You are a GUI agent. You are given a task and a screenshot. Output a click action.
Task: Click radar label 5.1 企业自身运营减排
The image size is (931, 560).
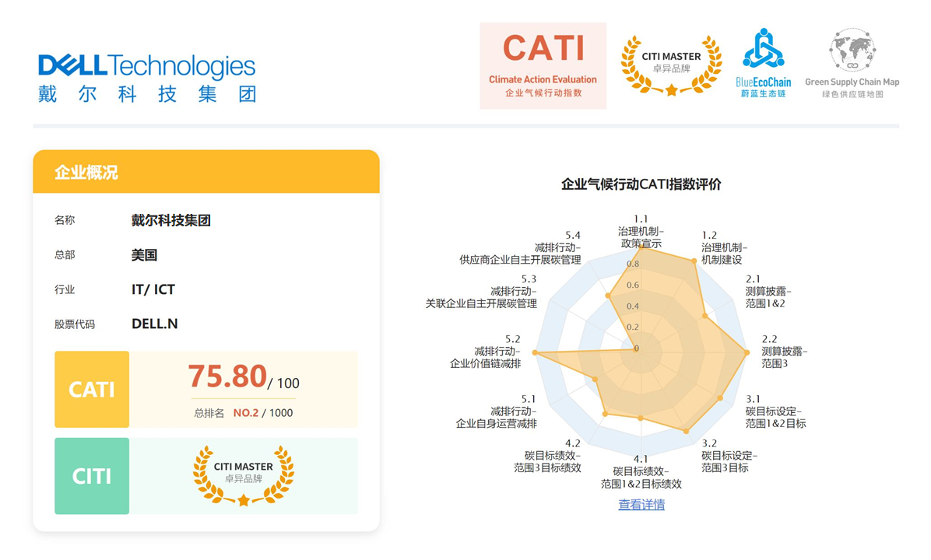[497, 411]
